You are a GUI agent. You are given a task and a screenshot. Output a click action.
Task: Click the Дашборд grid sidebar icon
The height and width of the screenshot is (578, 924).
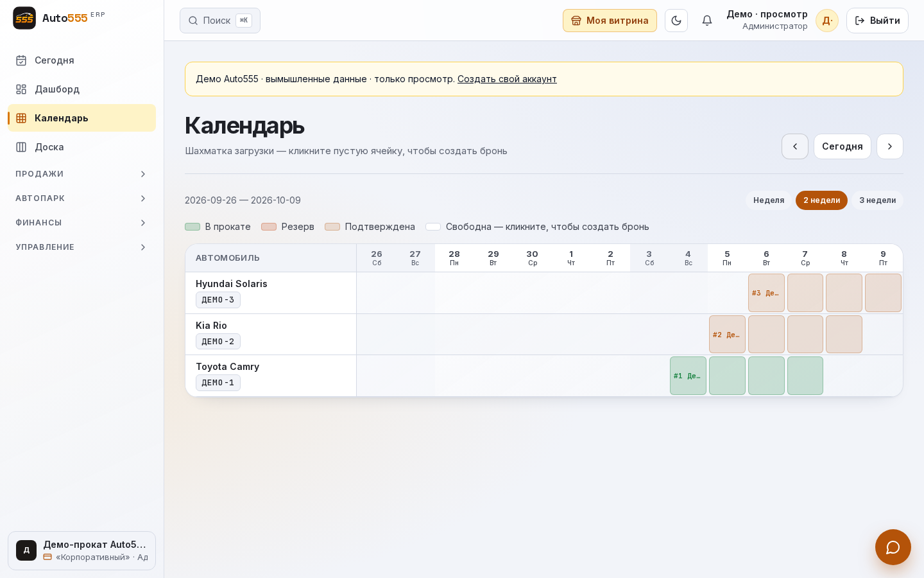click(x=21, y=89)
